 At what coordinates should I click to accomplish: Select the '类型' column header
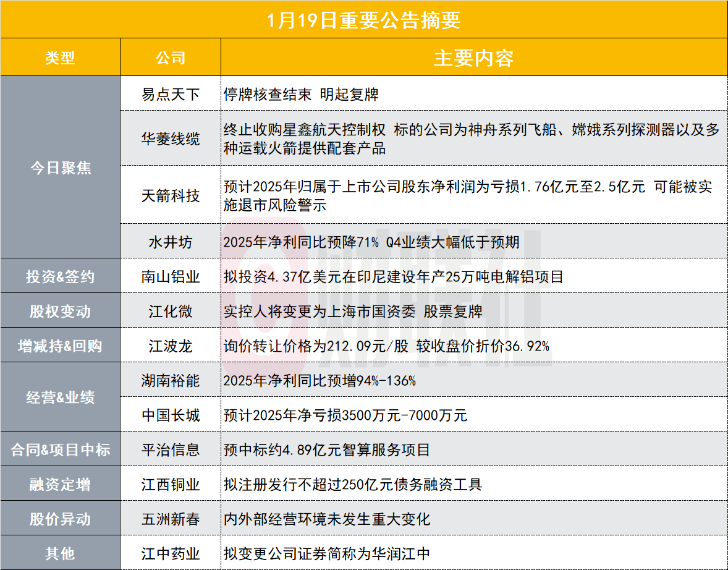60,57
